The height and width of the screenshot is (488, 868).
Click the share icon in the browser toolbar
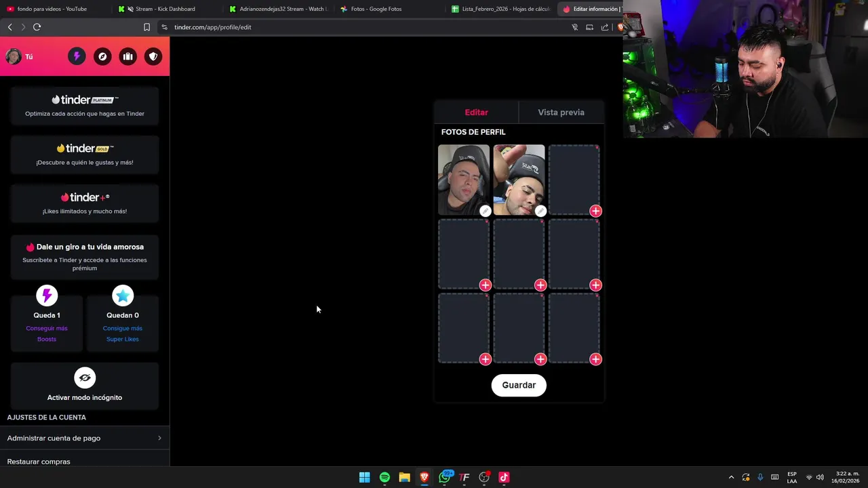[605, 27]
